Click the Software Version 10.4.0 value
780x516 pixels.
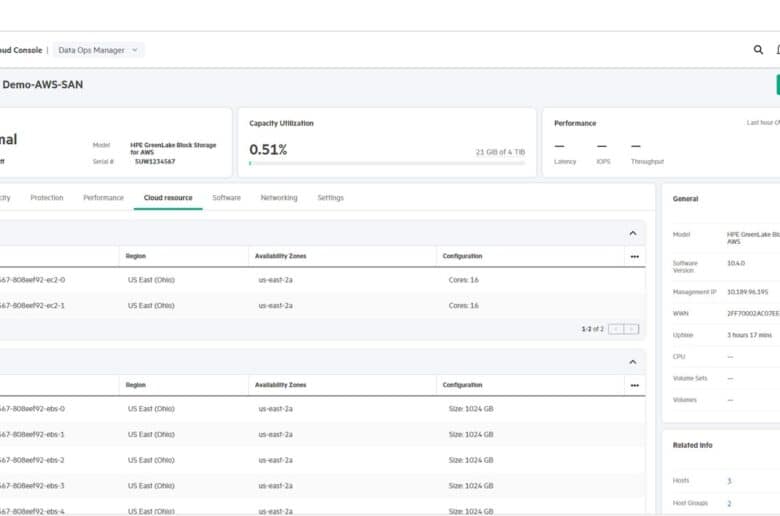tap(736, 263)
